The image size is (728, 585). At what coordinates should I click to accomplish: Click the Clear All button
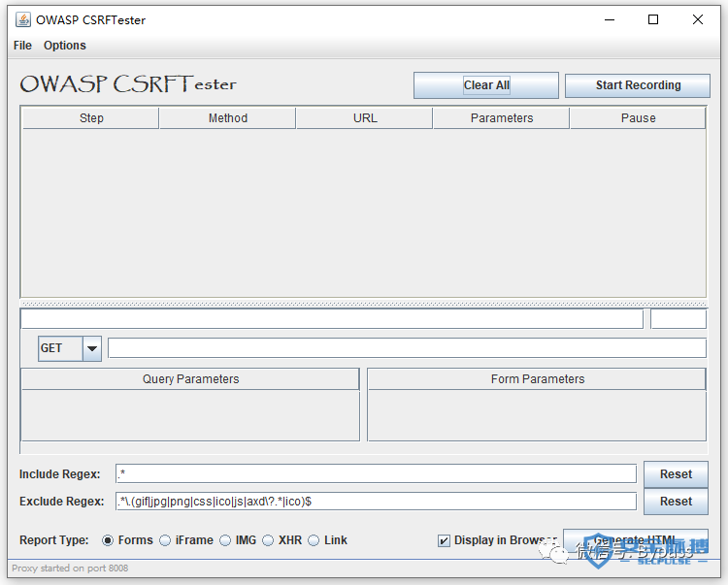pyautogui.click(x=486, y=85)
